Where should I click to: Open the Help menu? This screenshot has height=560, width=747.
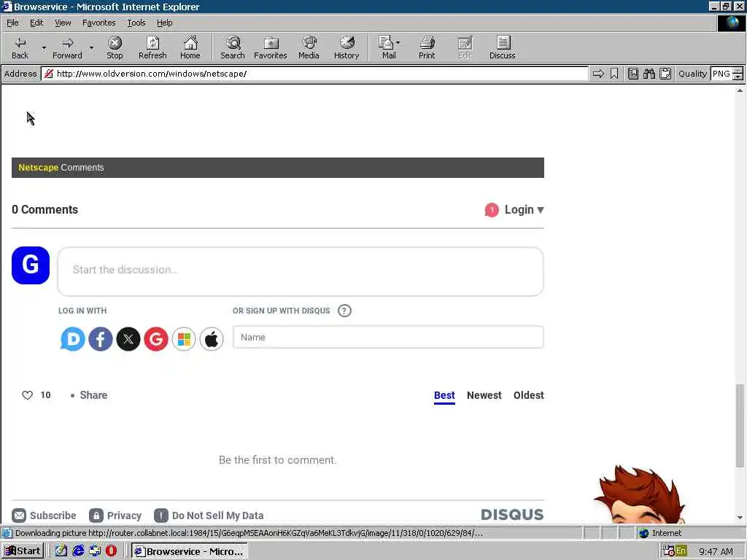coord(164,23)
